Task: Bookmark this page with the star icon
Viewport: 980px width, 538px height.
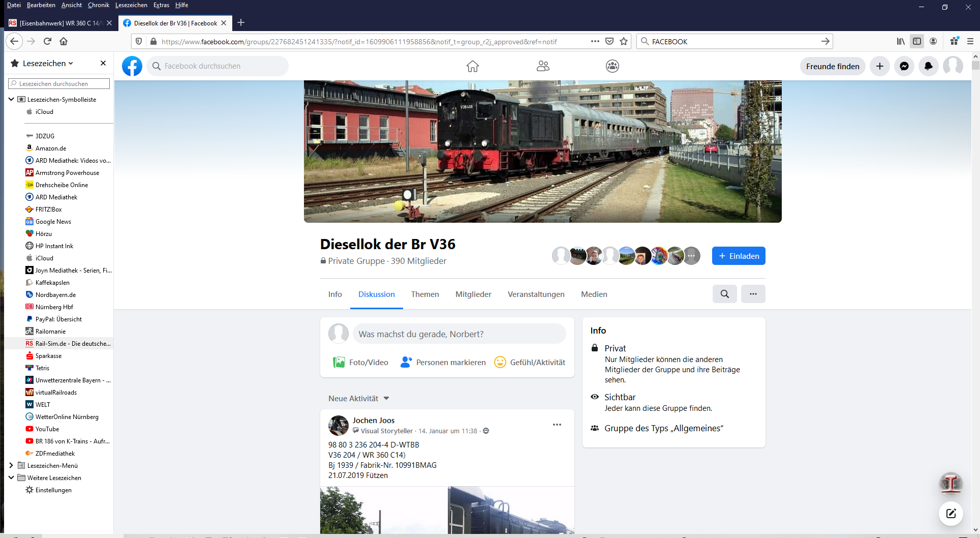Action: [x=624, y=41]
